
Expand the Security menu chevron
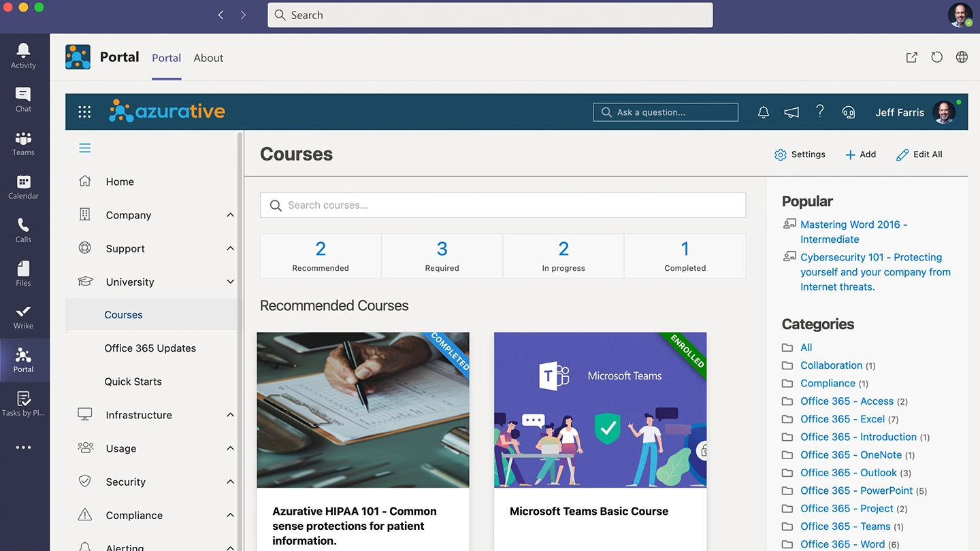[230, 482]
